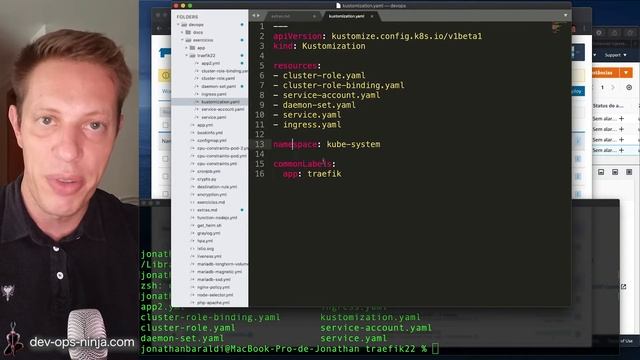Click '- daemon-set.yaml' resource line in editor
Image resolution: width=640 pixels, height=360 pixels.
(314, 105)
